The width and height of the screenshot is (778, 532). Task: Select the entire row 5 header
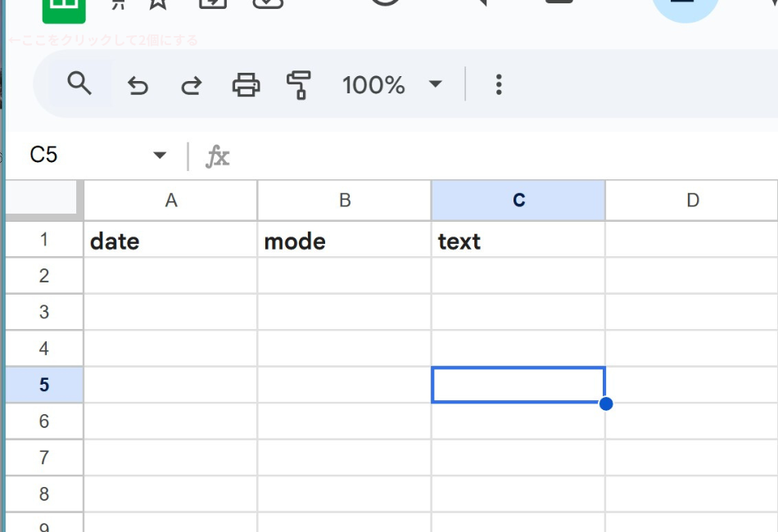pos(43,384)
